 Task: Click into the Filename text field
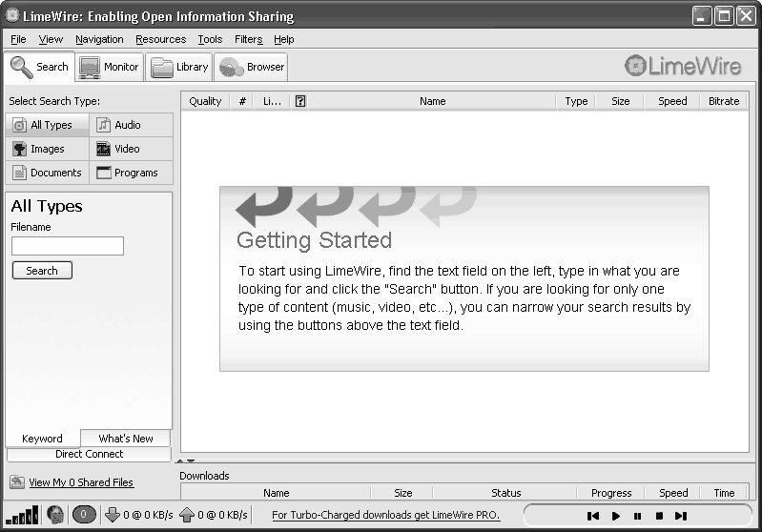coord(68,246)
